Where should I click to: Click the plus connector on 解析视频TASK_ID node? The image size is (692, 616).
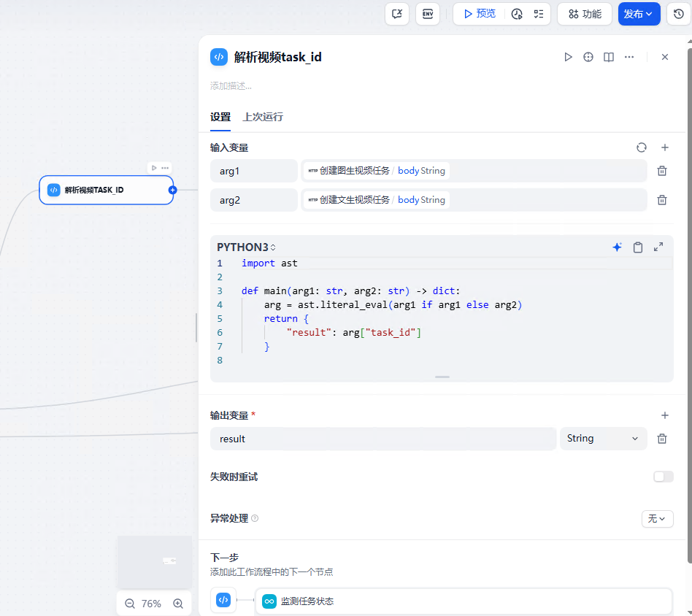tap(172, 190)
